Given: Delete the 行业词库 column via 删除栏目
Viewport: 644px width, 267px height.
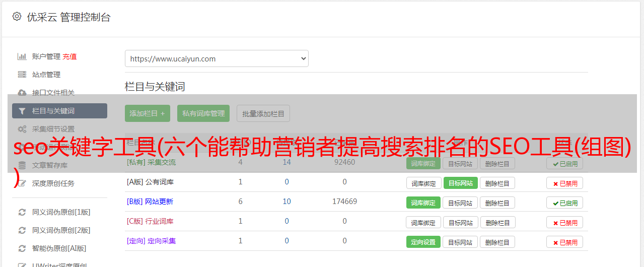Looking at the screenshot, I should point(497,222).
